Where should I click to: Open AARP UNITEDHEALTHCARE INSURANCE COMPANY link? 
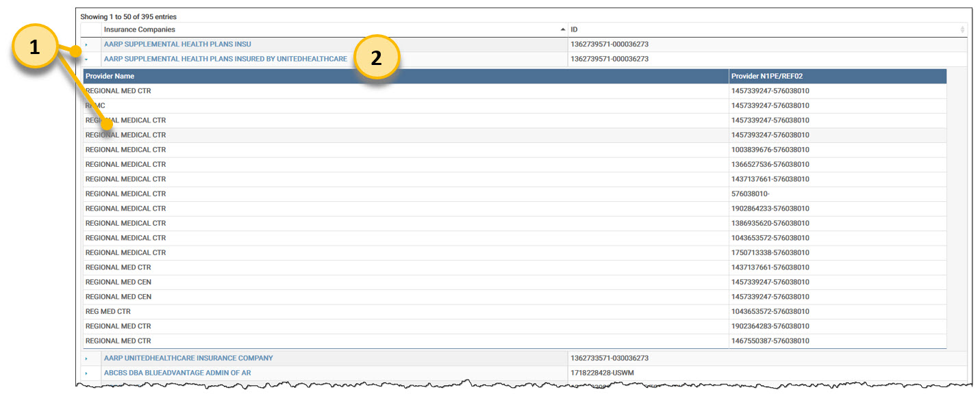(x=188, y=358)
